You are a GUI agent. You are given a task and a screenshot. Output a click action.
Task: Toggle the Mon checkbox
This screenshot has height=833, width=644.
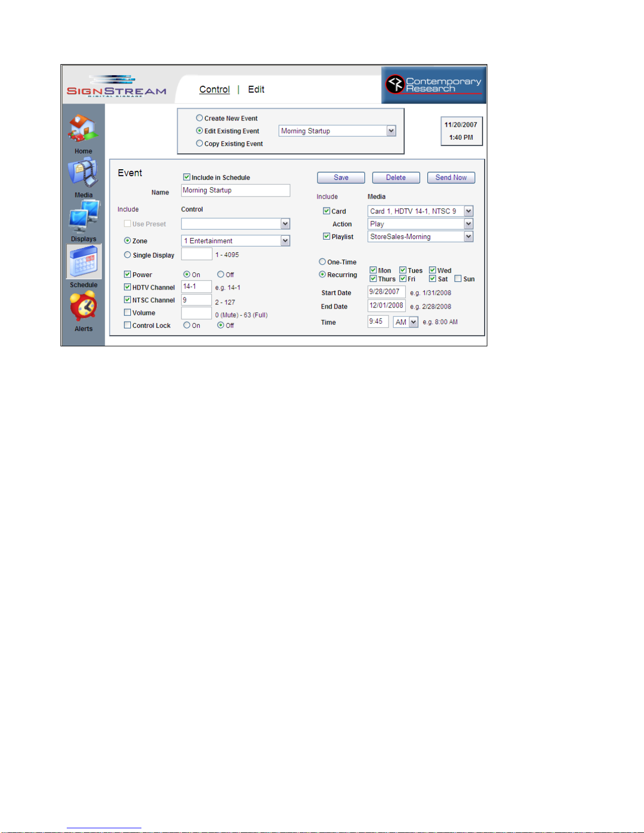point(373,270)
